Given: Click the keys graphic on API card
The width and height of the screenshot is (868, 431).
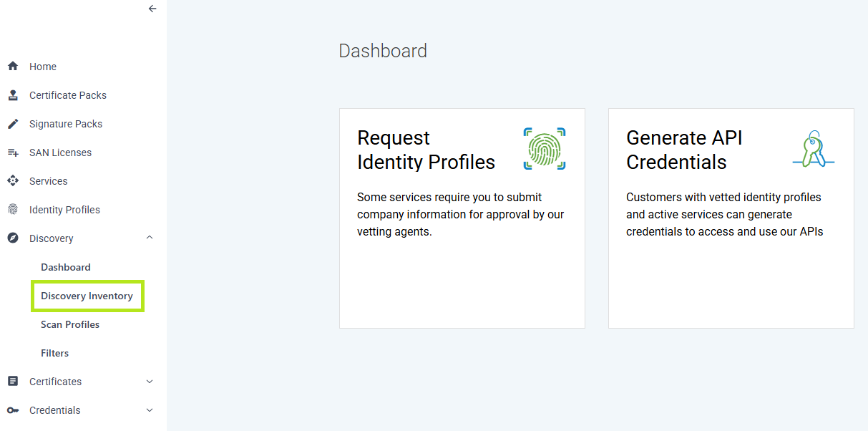Looking at the screenshot, I should click(814, 149).
